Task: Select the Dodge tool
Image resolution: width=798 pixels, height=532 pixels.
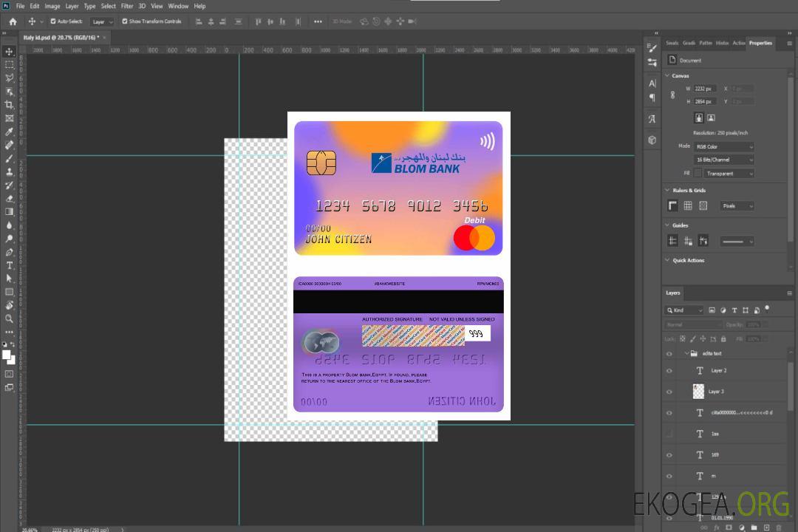Action: (9, 239)
